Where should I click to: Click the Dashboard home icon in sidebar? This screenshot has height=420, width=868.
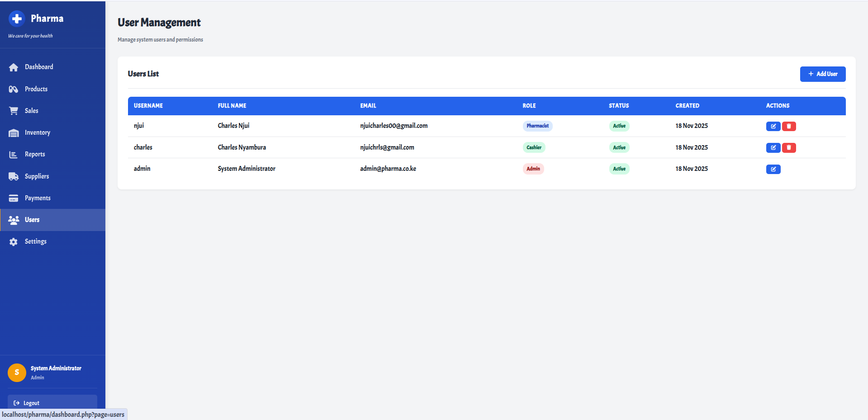click(14, 67)
